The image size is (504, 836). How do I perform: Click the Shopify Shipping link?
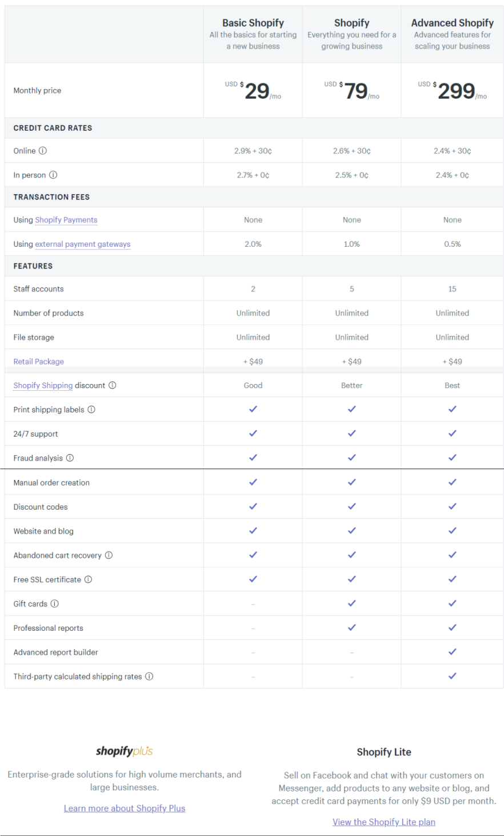(x=43, y=386)
